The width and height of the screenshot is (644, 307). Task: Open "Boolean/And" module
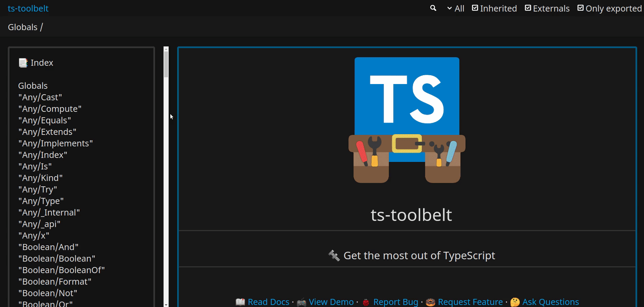point(49,247)
